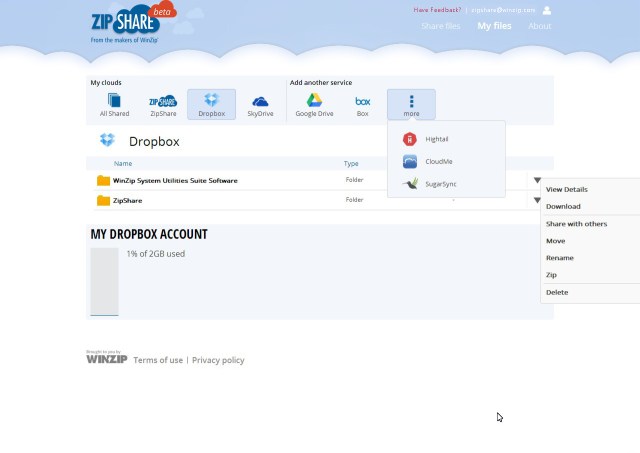The height and width of the screenshot is (453, 640).
Task: Select the Dropbox cloud service
Action: point(211,104)
